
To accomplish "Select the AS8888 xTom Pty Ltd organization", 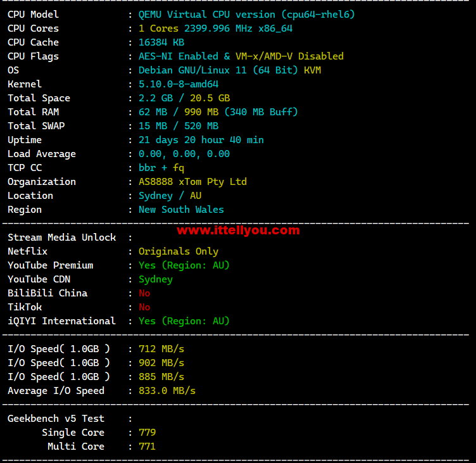I will click(x=192, y=182).
